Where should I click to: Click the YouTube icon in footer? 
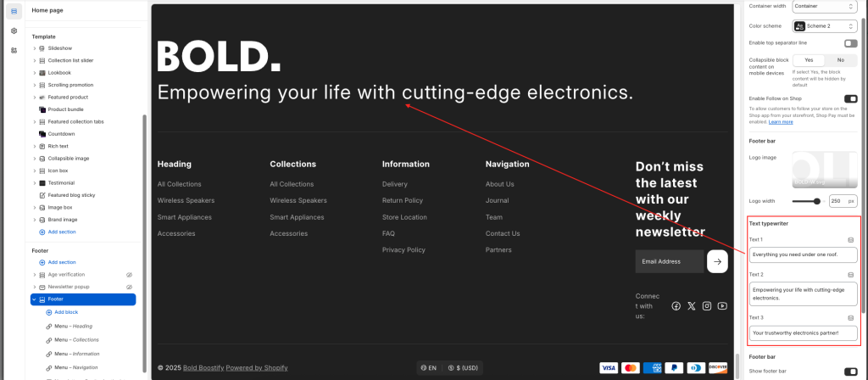coord(722,305)
